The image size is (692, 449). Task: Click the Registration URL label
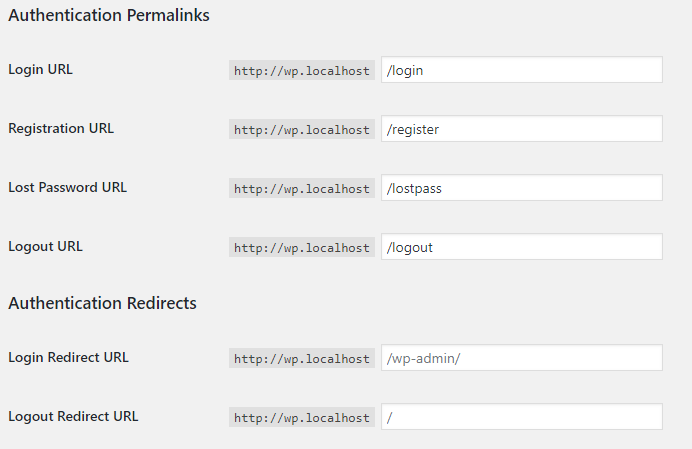click(x=61, y=128)
